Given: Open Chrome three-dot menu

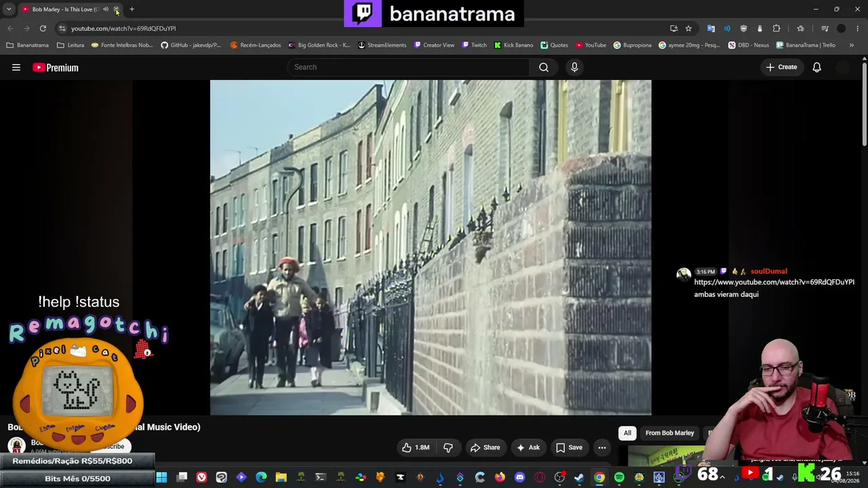Looking at the screenshot, I should click(858, 28).
